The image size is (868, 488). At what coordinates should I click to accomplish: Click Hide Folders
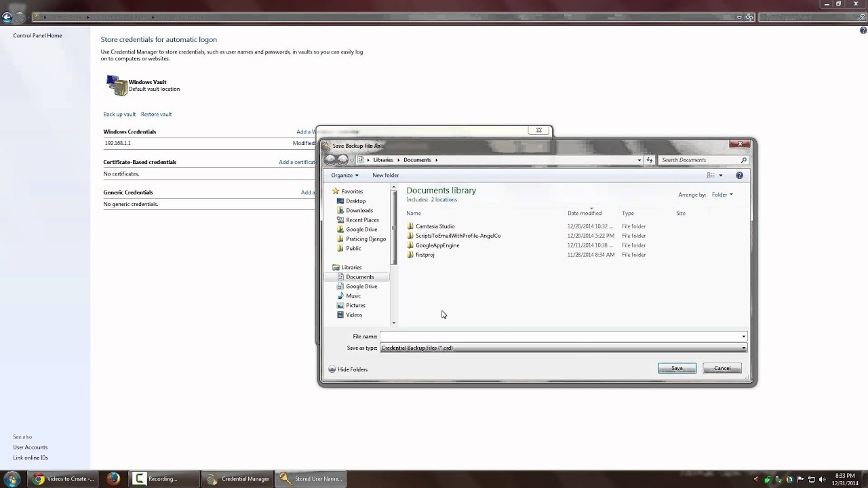(x=348, y=369)
